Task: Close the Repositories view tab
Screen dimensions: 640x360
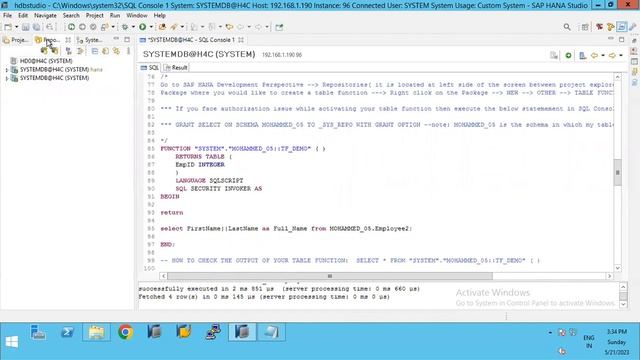Action: [x=68, y=40]
